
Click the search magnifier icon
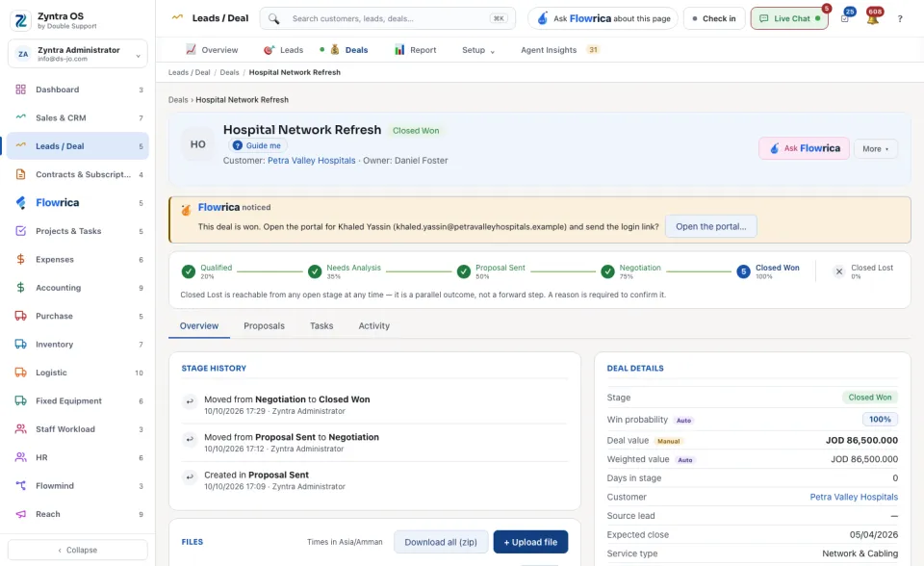pos(274,19)
